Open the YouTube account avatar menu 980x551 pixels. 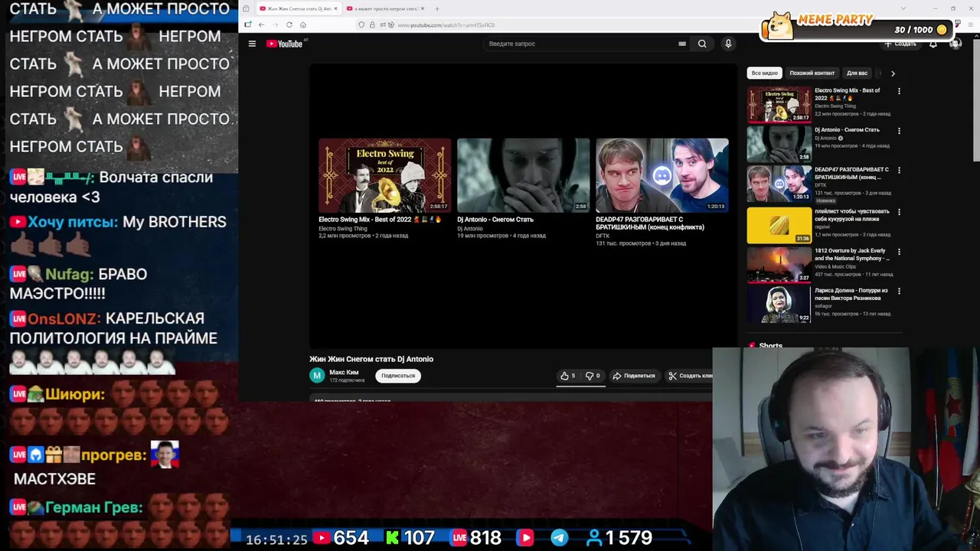pos(955,44)
